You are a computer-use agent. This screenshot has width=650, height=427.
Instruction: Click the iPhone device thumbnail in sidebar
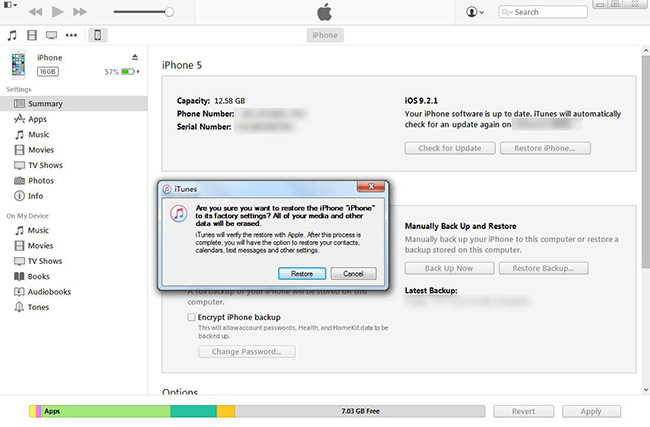[18, 64]
